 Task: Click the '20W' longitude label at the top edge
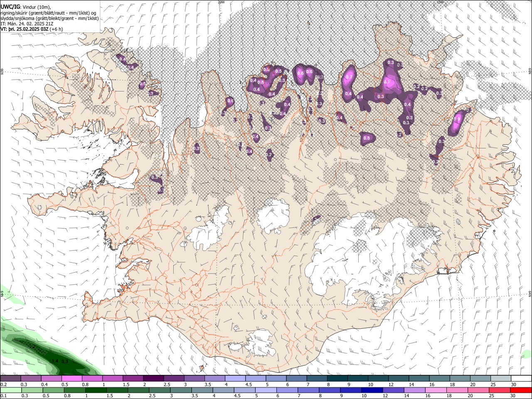[x=221, y=2]
